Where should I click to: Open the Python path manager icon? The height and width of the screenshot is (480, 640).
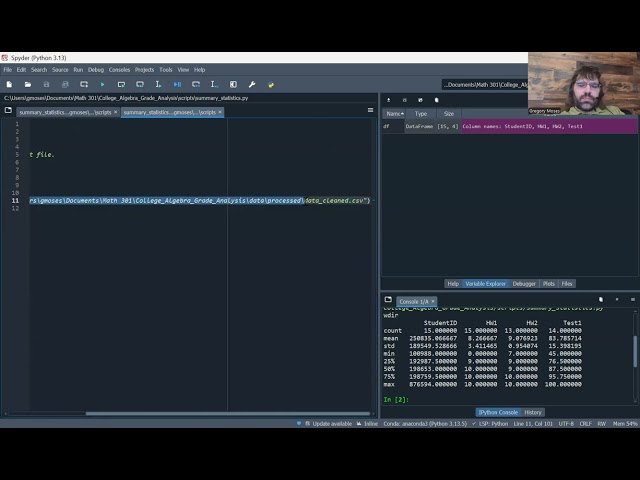pyautogui.click(x=271, y=84)
